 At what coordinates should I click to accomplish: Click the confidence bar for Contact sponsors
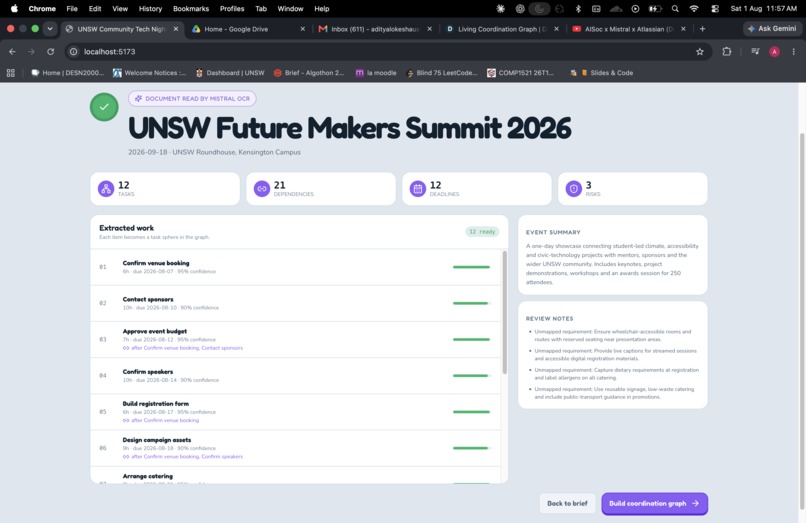471,303
